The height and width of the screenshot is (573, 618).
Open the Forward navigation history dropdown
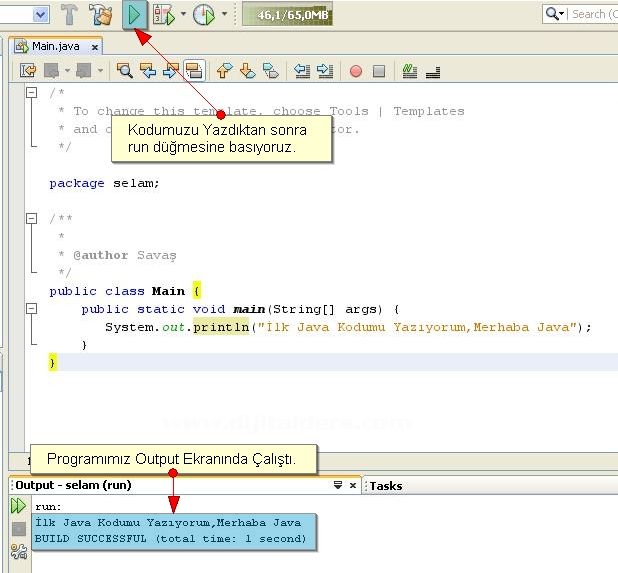(101, 71)
